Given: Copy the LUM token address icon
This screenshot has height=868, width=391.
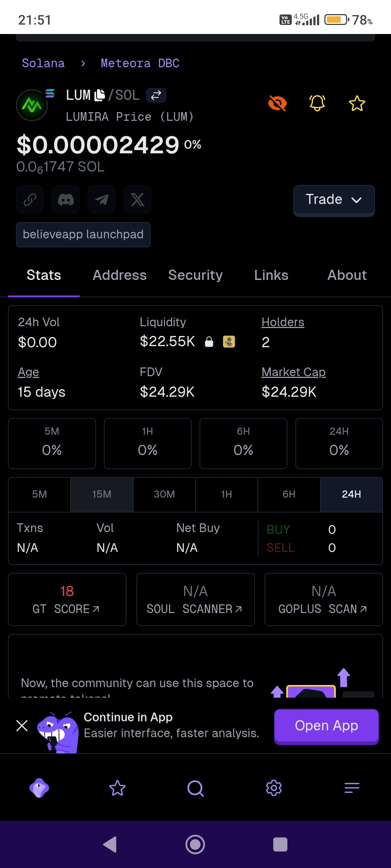Looking at the screenshot, I should 100,95.
